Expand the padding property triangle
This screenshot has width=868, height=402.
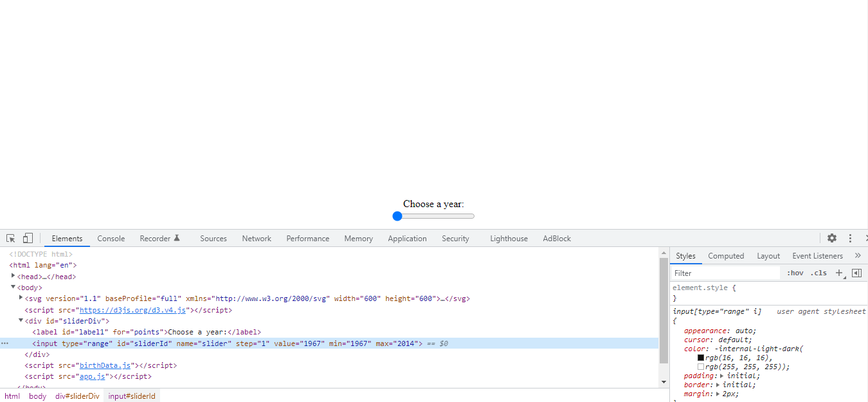click(722, 376)
